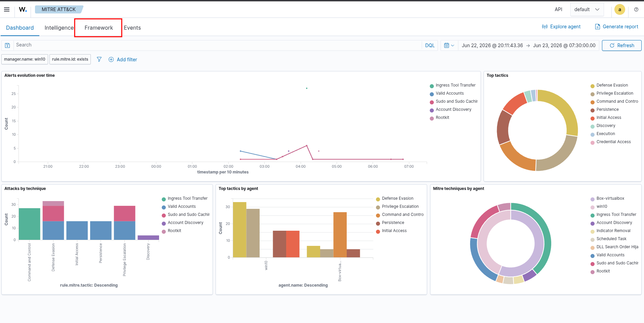
Task: Click the saved query disk icon
Action: point(7,45)
